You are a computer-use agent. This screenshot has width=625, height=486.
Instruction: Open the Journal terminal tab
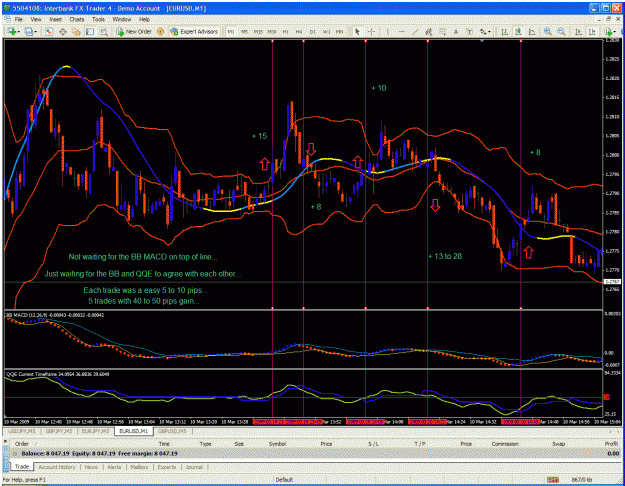pos(194,467)
